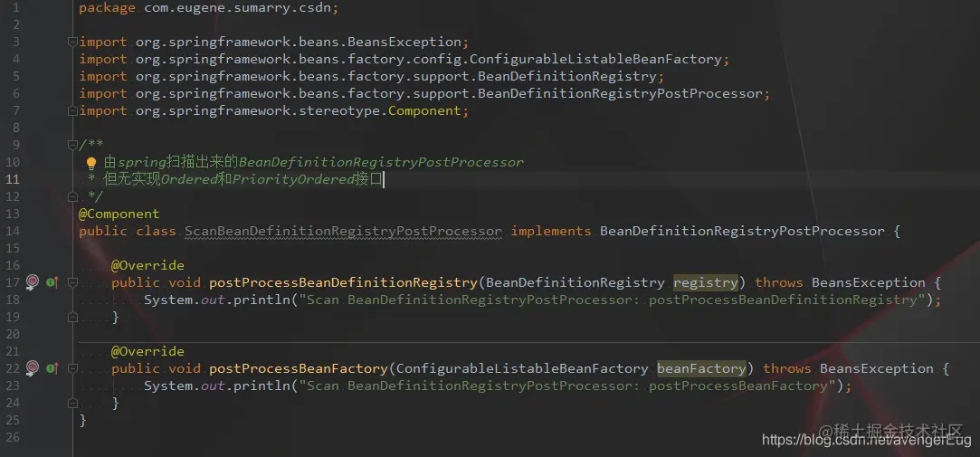Image resolution: width=980 pixels, height=457 pixels.
Task: Click ConfigurableListableBeanFactory parameter type on line 22
Action: 522,368
